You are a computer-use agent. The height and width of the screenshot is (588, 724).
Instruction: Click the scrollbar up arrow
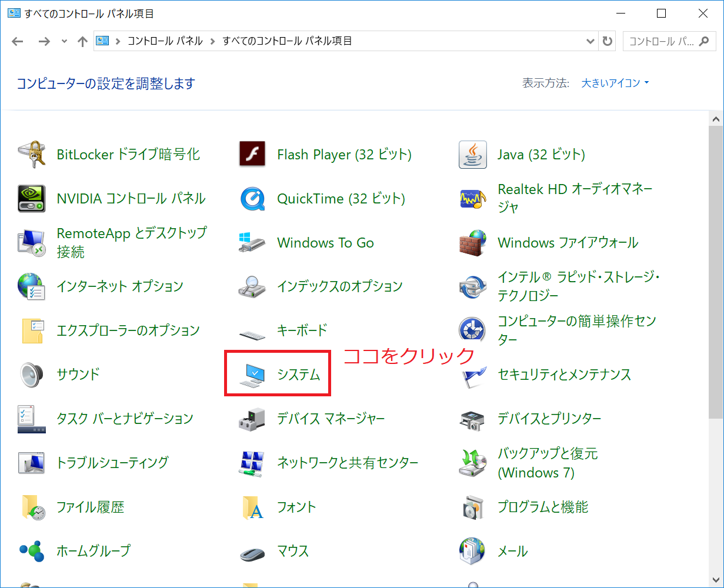point(716,119)
